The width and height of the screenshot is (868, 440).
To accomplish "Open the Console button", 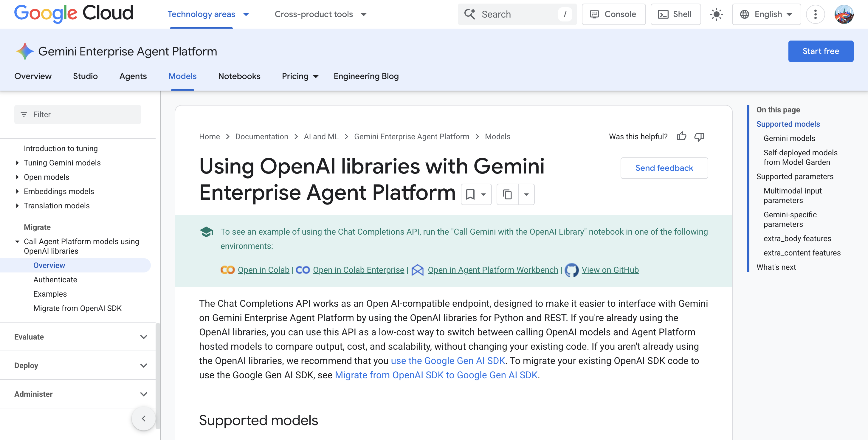I will 614,14.
